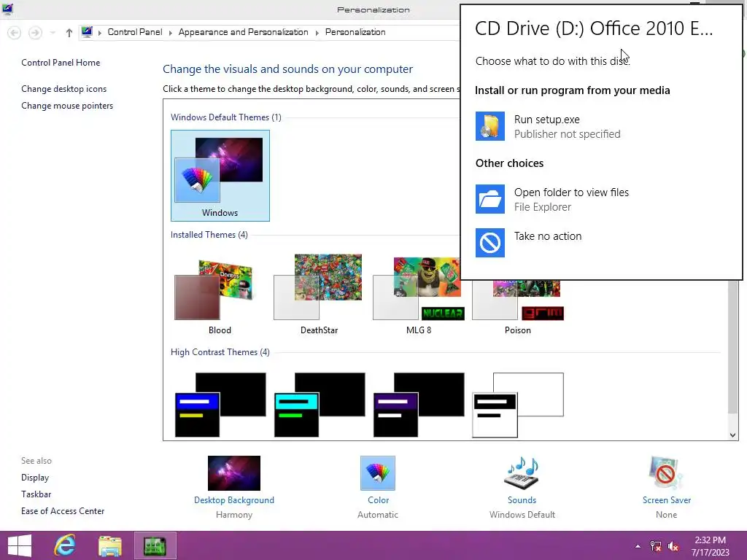Screen dimensions: 747x560
Task: Click the Screen Saver link text
Action: [667, 500]
